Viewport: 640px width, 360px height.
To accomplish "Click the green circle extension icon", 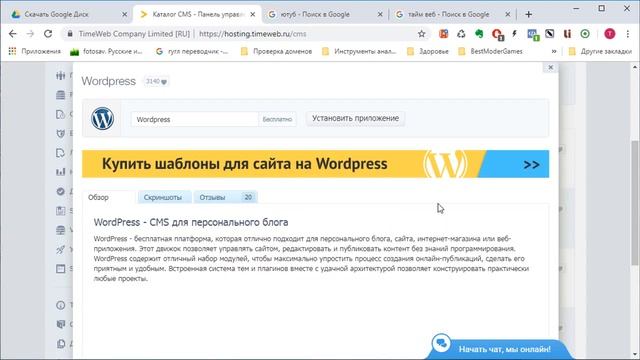I will [585, 34].
